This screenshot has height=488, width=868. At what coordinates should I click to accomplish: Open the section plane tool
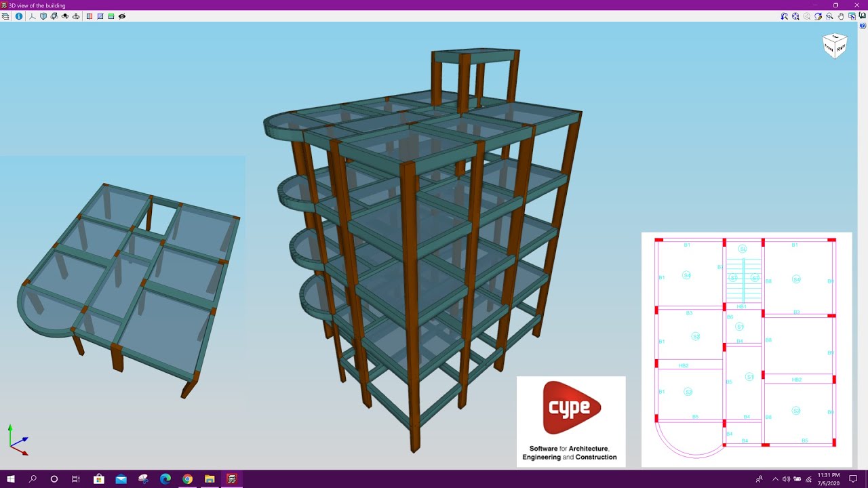[89, 16]
